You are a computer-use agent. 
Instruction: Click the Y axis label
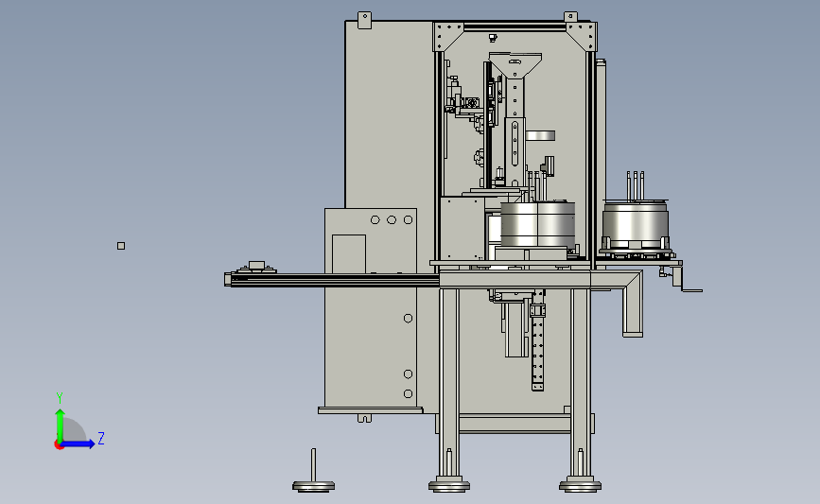(x=60, y=398)
